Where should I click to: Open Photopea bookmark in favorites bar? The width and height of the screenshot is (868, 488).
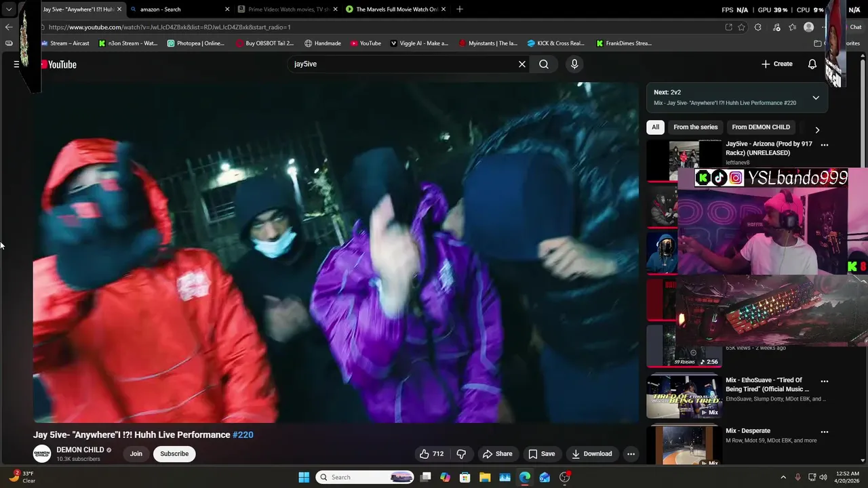(x=195, y=43)
